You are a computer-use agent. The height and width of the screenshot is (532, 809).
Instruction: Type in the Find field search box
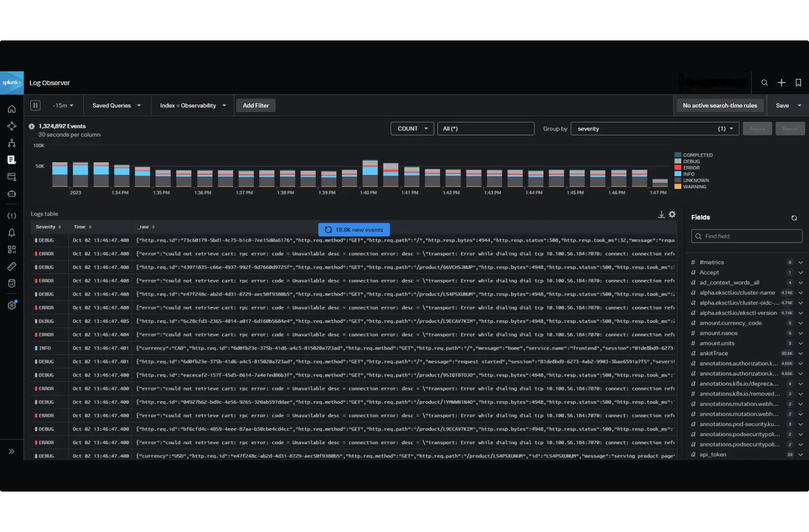point(746,236)
